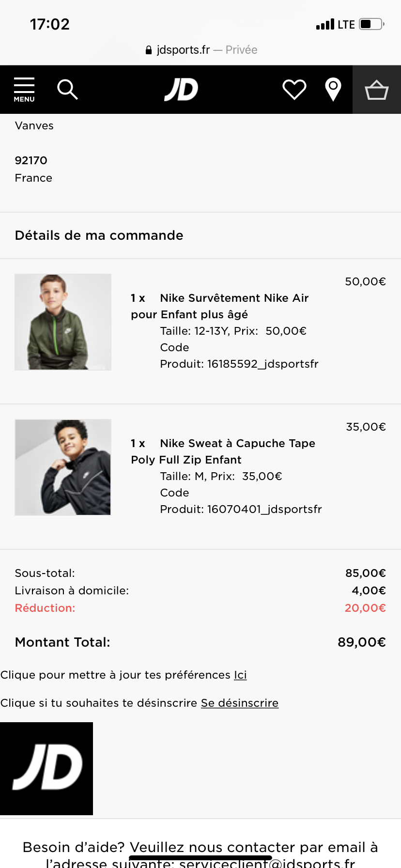Open the store locator pin icon
The width and height of the screenshot is (401, 868).
click(x=333, y=90)
